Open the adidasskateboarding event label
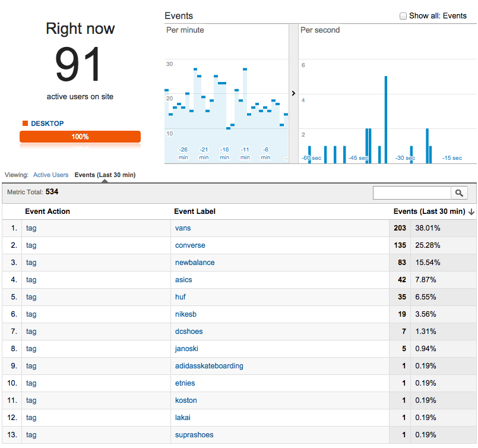This screenshot has width=478, height=448. 209,366
